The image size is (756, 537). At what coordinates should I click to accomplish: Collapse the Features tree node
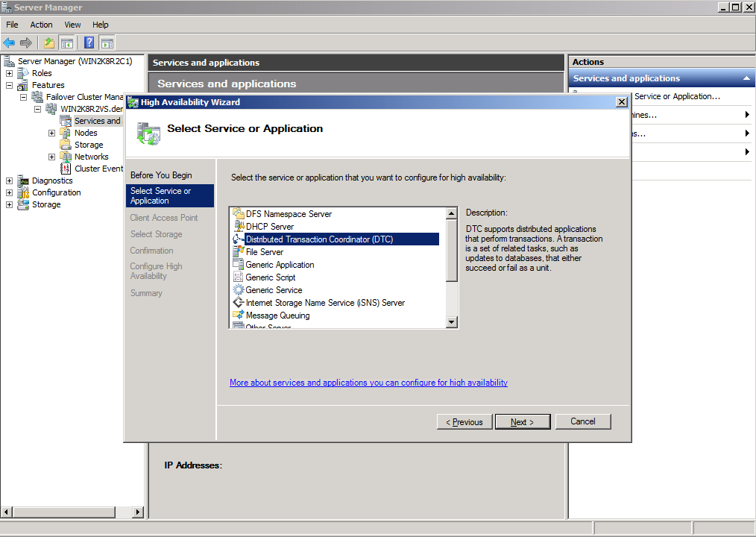point(9,86)
